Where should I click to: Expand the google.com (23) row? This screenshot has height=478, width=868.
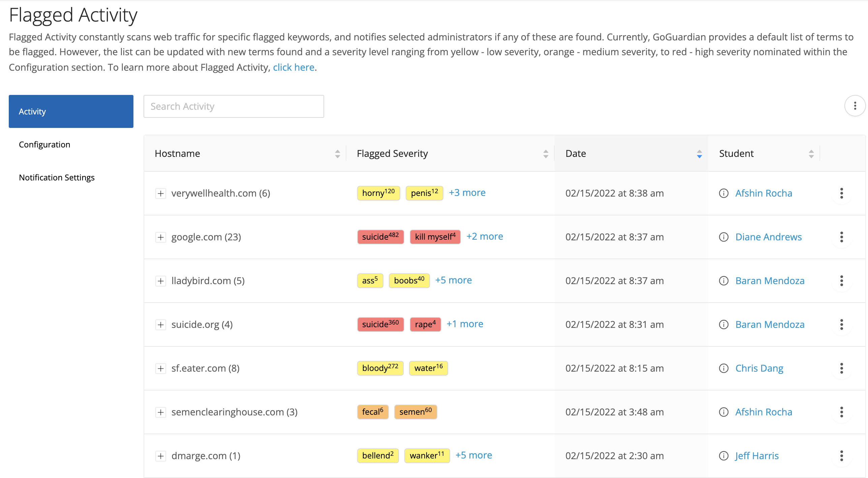[x=161, y=237]
